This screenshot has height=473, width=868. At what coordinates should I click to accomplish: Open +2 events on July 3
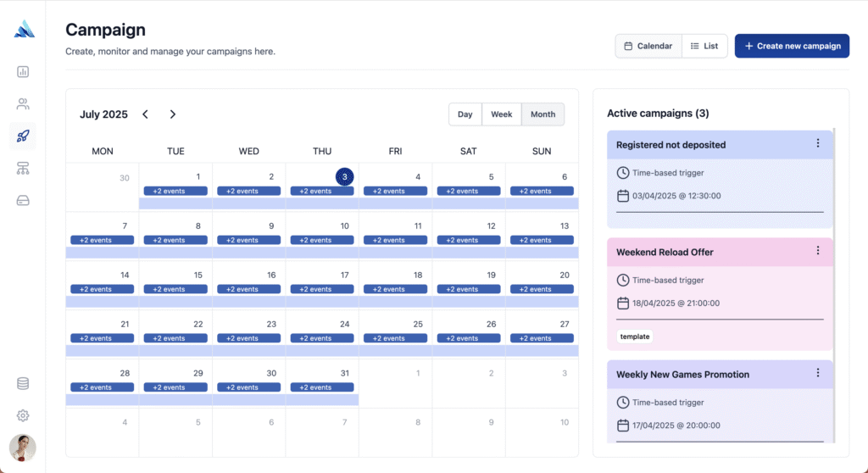point(322,191)
